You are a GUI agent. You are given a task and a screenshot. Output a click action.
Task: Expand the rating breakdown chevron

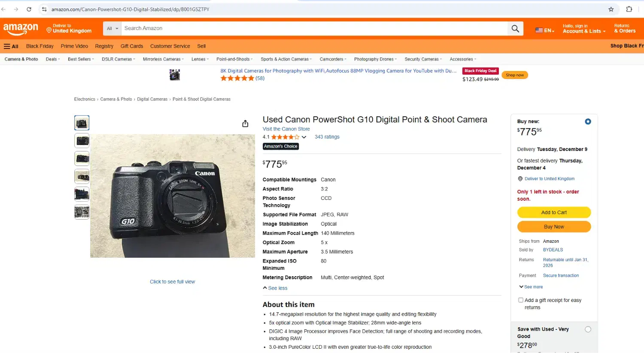click(304, 137)
